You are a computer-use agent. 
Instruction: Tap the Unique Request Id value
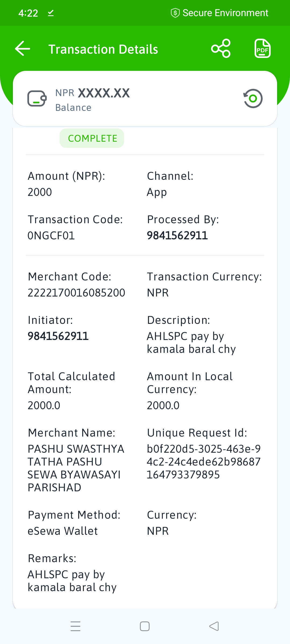pos(204,462)
